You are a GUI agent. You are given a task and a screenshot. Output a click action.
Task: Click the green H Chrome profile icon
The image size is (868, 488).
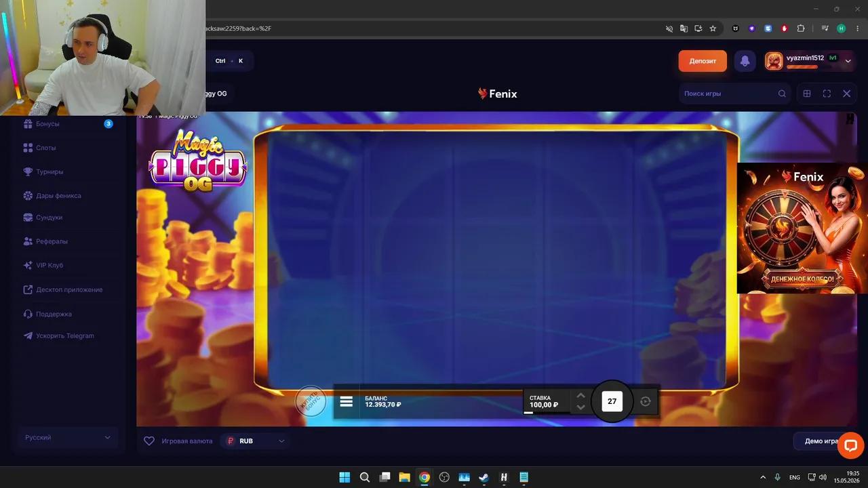click(x=842, y=28)
